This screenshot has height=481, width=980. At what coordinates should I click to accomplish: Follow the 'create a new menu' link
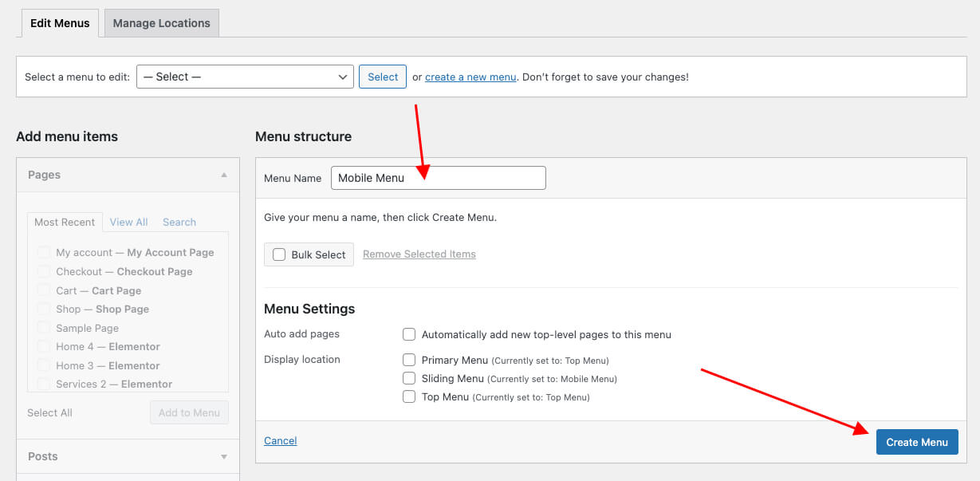click(470, 77)
